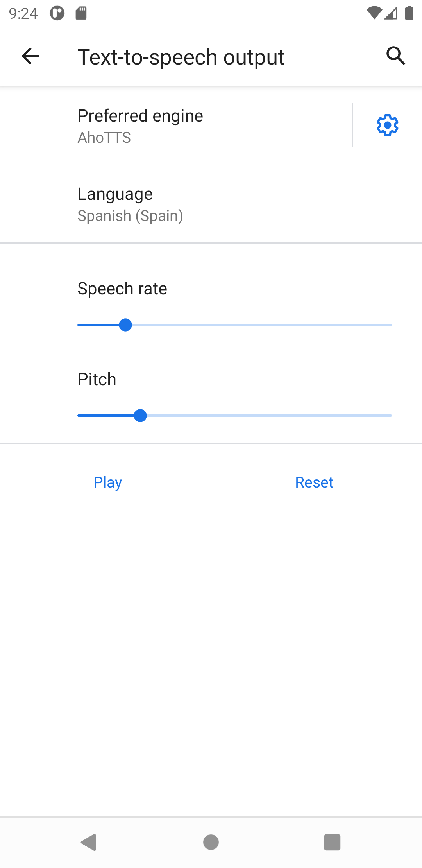Tap the Android home circle button
Viewport: 422px width, 868px height.
pos(211,842)
